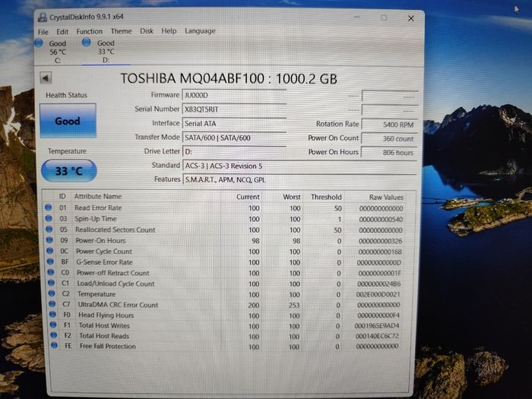Viewport: 532px width, 399px height.
Task: Click the Good health status button
Action: tap(68, 121)
